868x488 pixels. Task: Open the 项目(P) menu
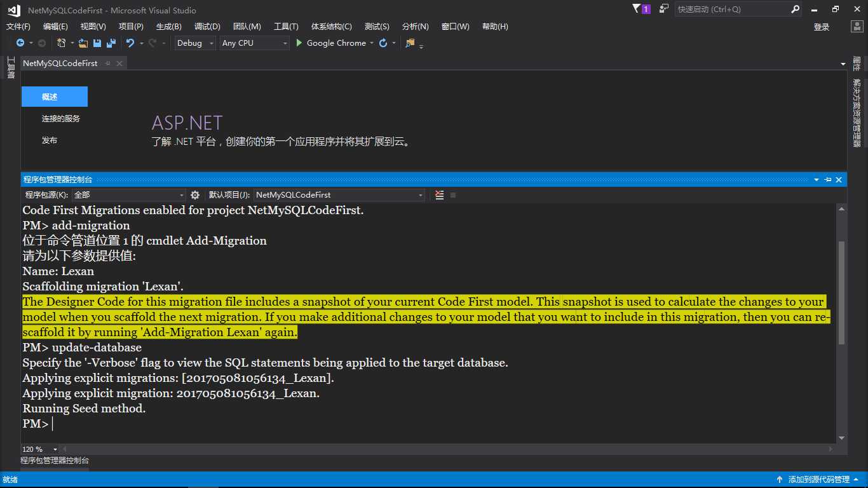tap(131, 27)
